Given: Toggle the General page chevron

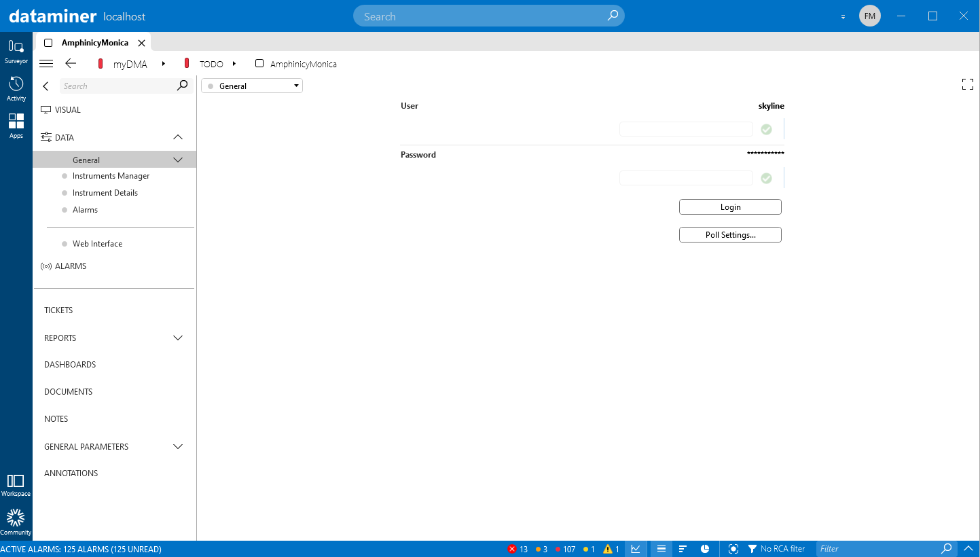Looking at the screenshot, I should pos(178,160).
